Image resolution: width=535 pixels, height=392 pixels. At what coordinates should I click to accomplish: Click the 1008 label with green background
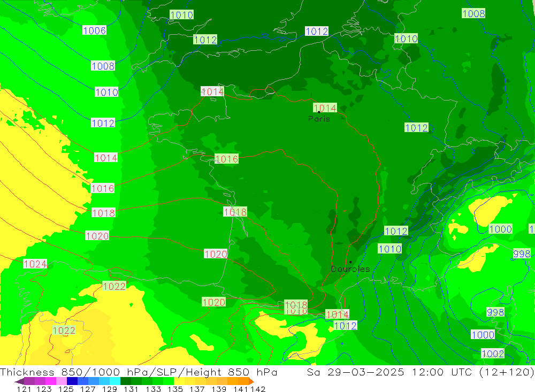(473, 13)
